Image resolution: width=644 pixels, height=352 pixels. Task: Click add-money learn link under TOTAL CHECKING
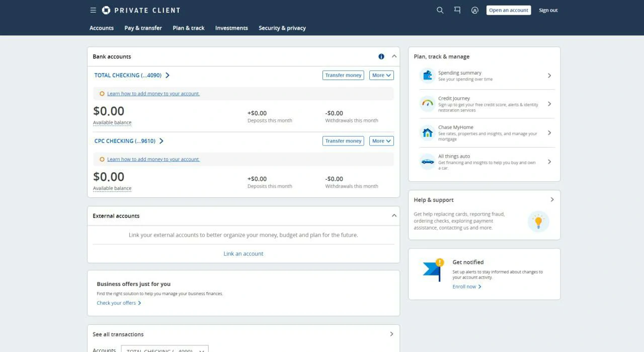pos(153,94)
